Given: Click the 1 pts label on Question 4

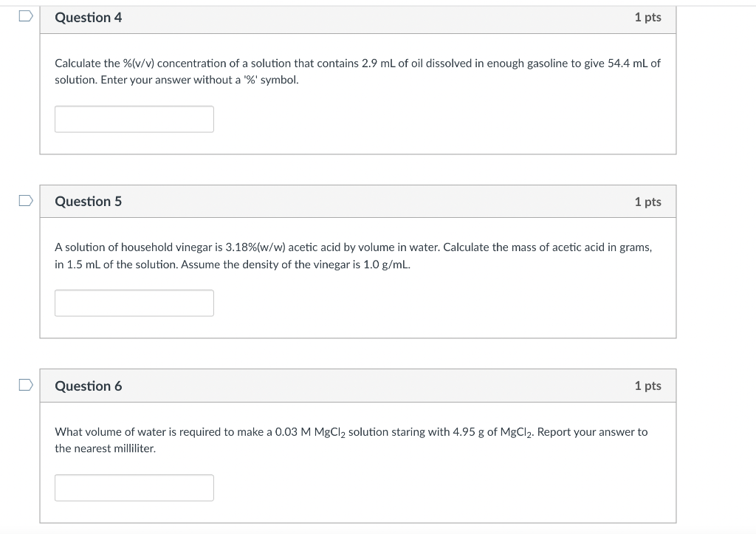Looking at the screenshot, I should pos(647,18).
